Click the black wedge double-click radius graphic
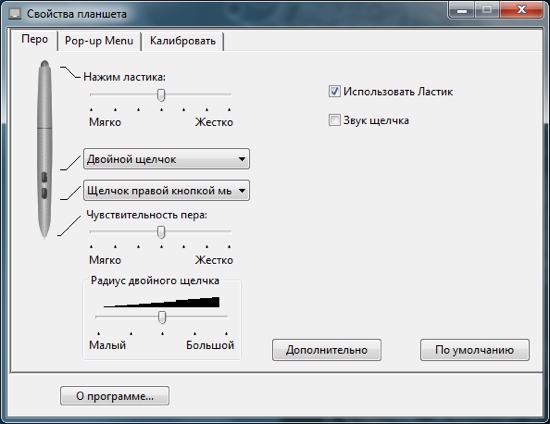Screen dimensions: 550x424 pos(162,302)
